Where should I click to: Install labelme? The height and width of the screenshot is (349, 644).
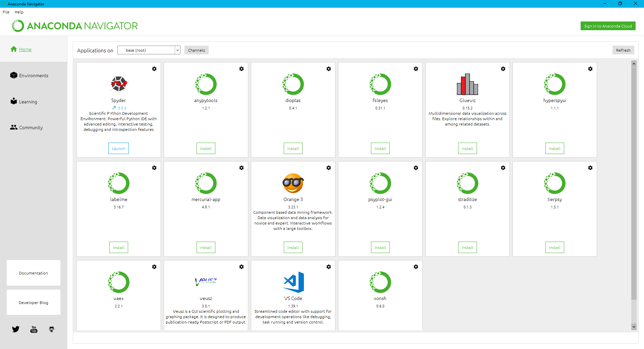[x=119, y=248]
